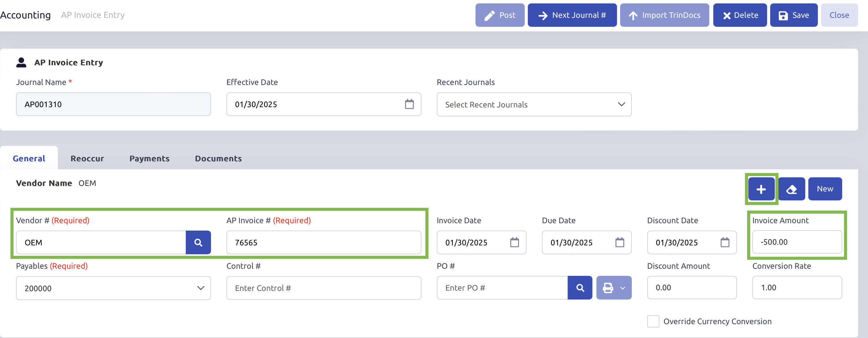Enable Override Currency Conversion checkbox
This screenshot has height=338, width=868.
point(653,321)
